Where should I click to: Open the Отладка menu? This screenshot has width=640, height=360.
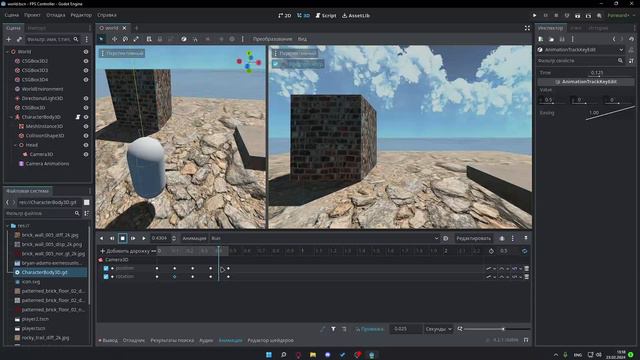(56, 16)
